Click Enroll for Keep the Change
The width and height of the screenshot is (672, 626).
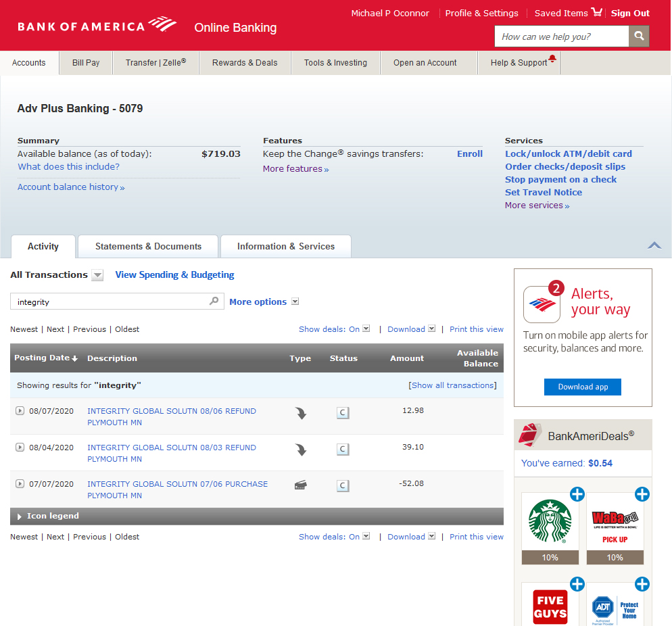[470, 154]
